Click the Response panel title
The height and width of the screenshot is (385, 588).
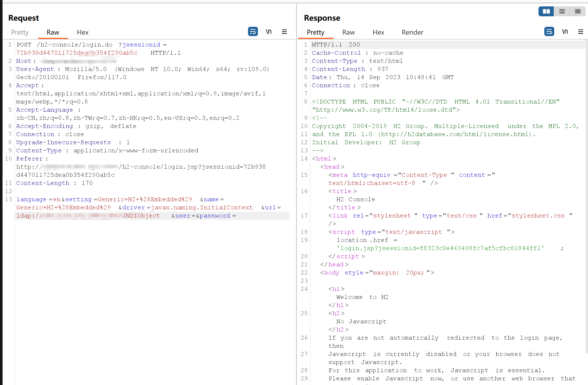[x=322, y=18]
